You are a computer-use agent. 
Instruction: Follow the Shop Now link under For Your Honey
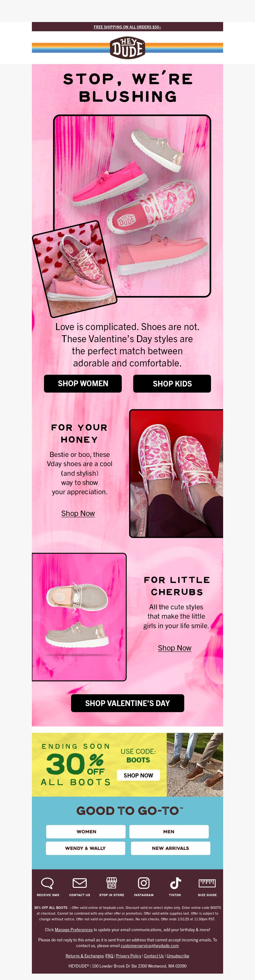point(78,513)
